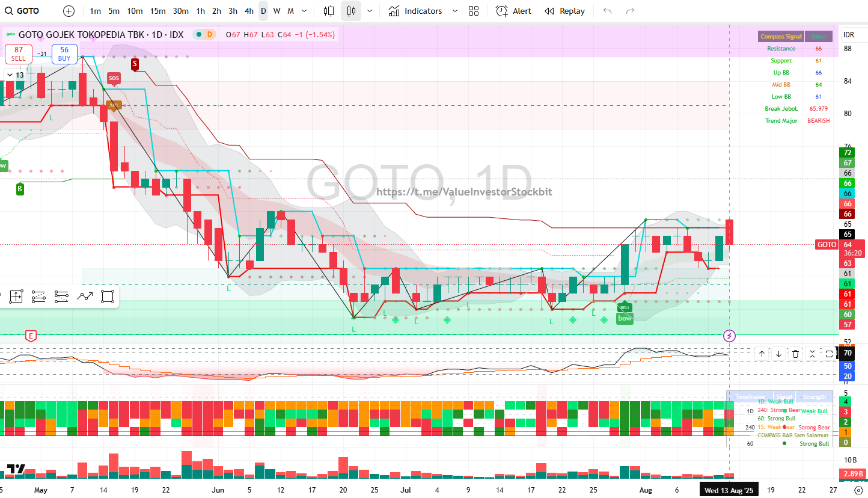Expand favorite indicators dropdown arrow

pyautogui.click(x=454, y=11)
